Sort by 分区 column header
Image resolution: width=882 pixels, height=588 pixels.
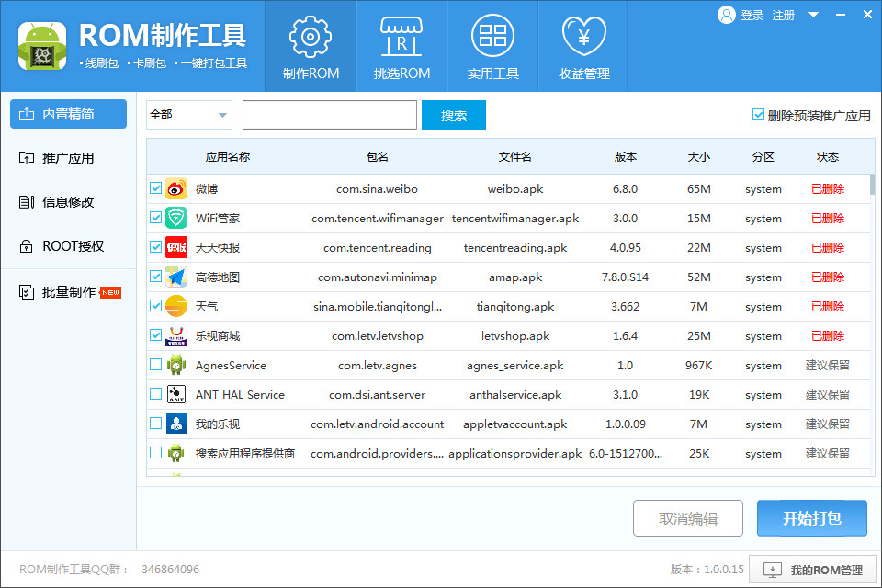[763, 157]
